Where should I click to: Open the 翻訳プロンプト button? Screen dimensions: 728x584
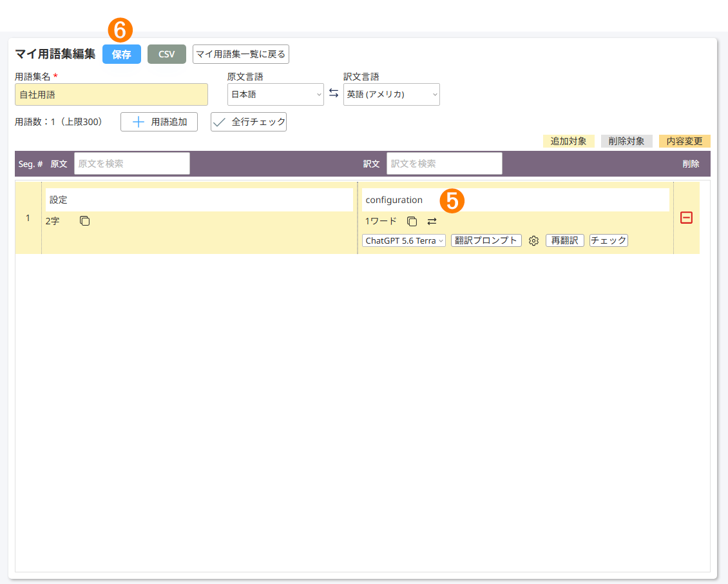click(486, 240)
